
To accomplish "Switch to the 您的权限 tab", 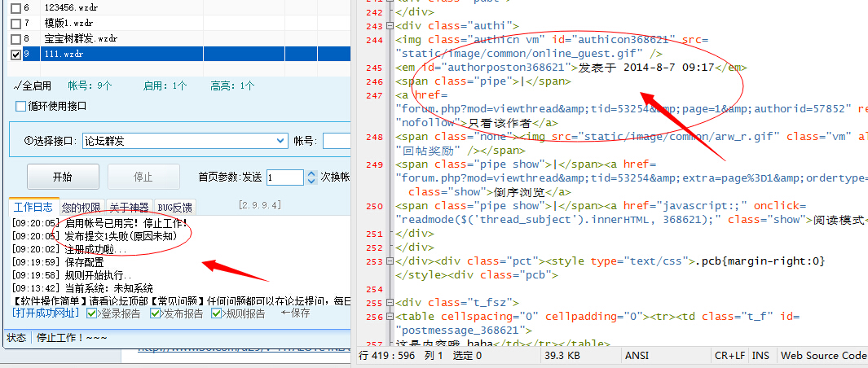I will (82, 208).
